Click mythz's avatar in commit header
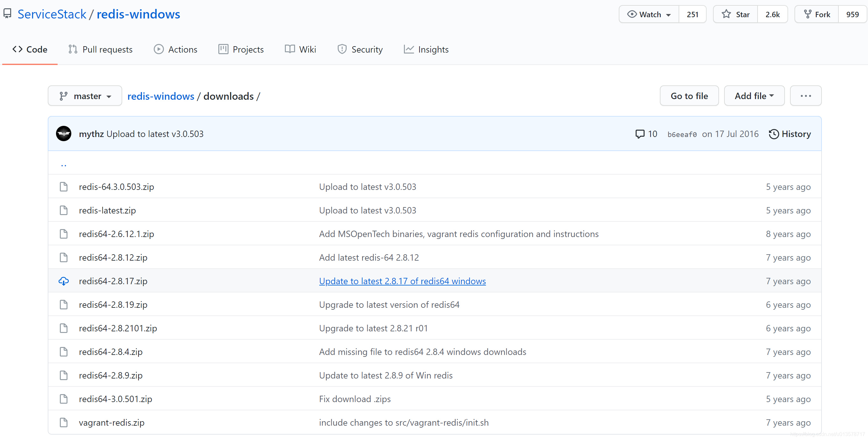This screenshot has width=868, height=440. pos(63,134)
